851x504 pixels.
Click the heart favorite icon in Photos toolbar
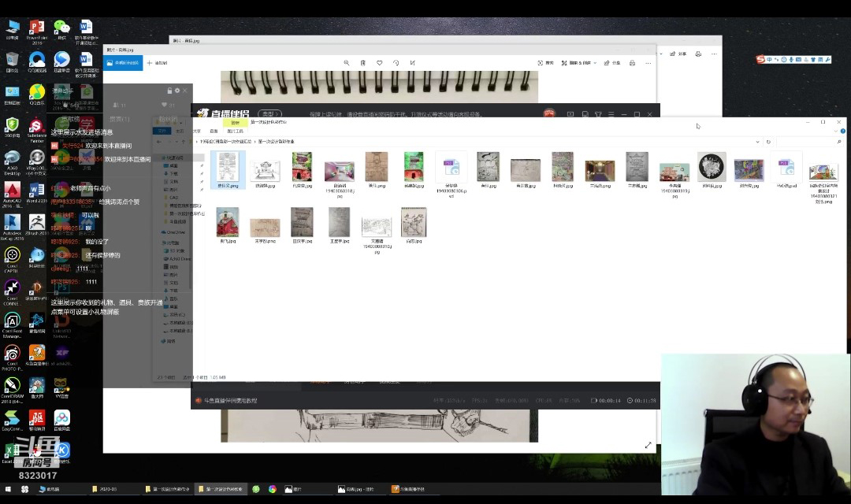point(379,63)
